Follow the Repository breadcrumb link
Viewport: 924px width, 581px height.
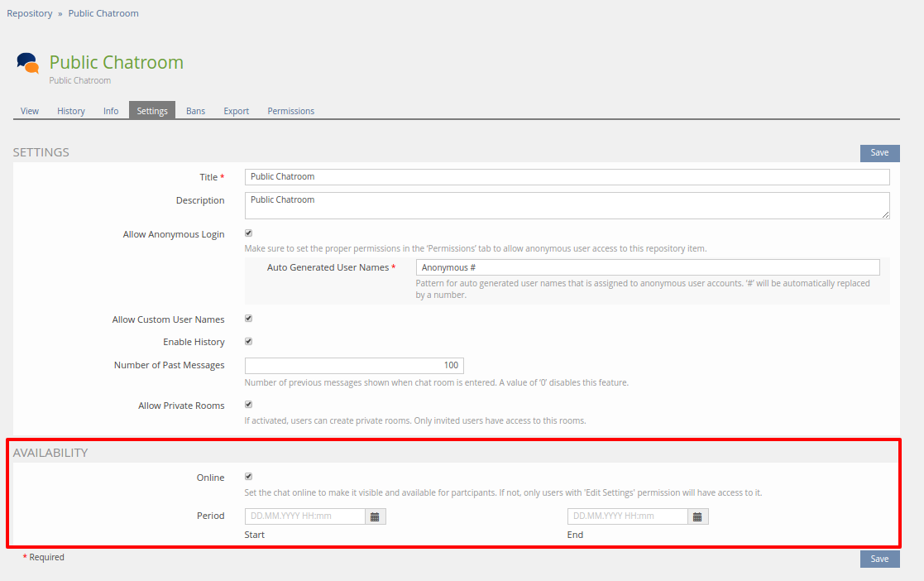click(x=30, y=13)
